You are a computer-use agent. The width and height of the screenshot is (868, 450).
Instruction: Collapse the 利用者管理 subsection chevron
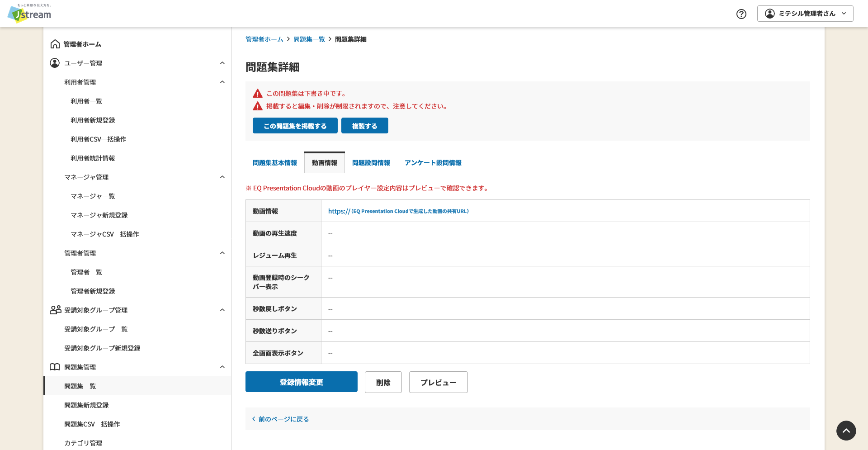click(x=222, y=82)
